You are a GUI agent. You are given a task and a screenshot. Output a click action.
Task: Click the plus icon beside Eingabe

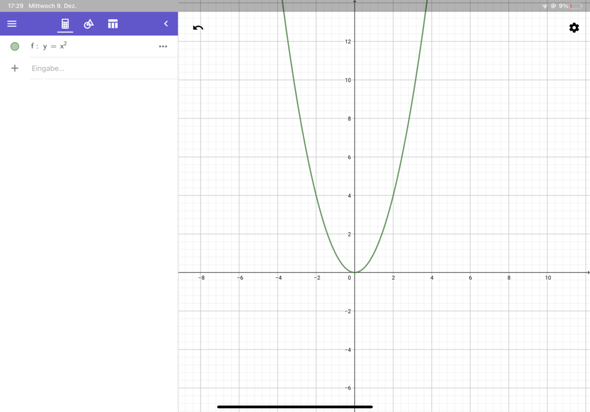tap(15, 68)
